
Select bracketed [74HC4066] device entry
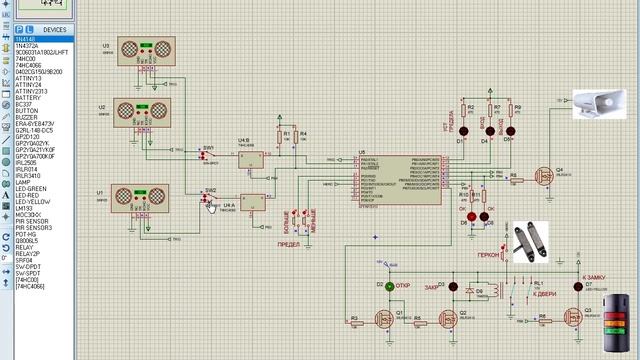click(x=44, y=286)
